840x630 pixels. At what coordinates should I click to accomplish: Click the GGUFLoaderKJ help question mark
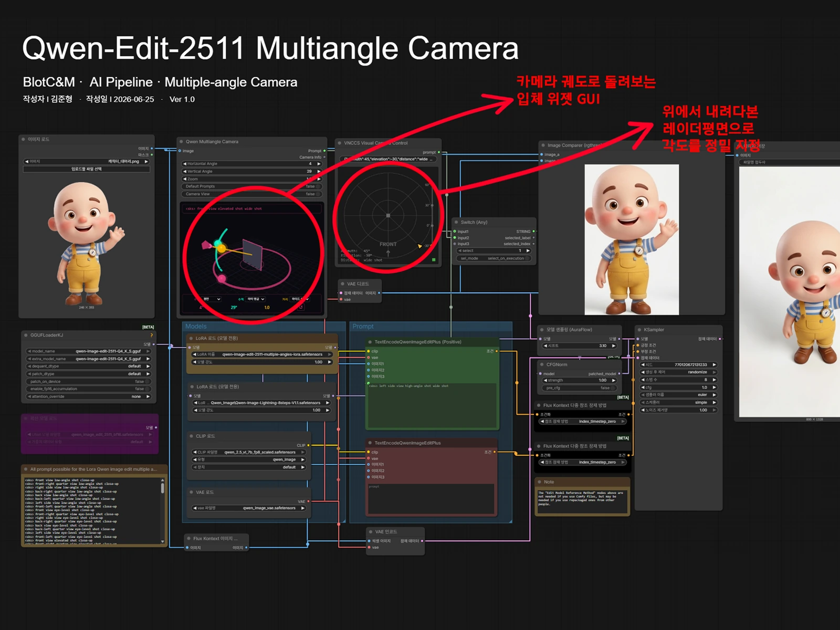[x=152, y=335]
